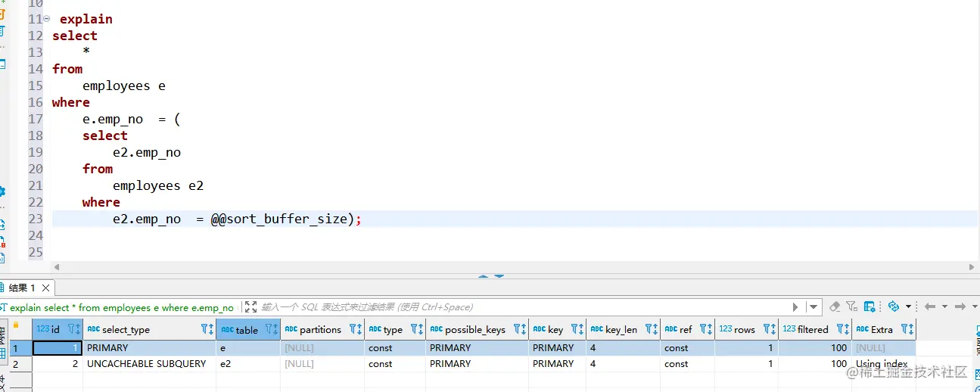The width and height of the screenshot is (980, 392).
Task: Click the SQL filter expression input field
Action: click(522, 307)
